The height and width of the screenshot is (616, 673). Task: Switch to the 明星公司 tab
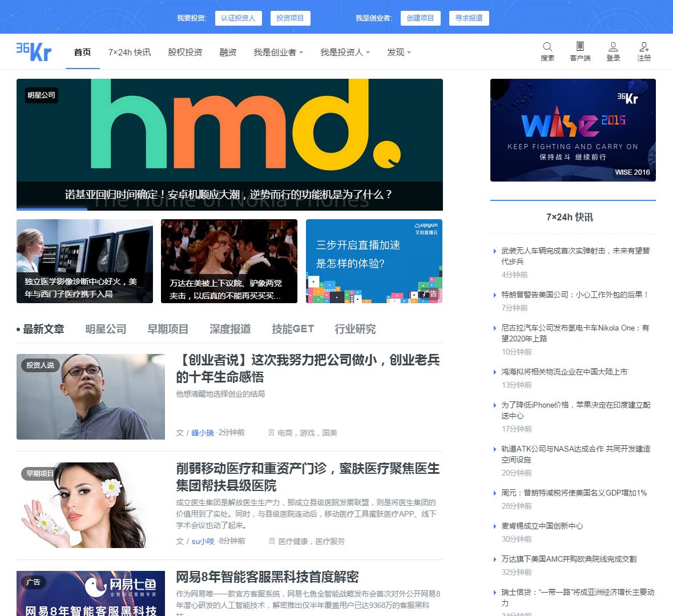[106, 329]
